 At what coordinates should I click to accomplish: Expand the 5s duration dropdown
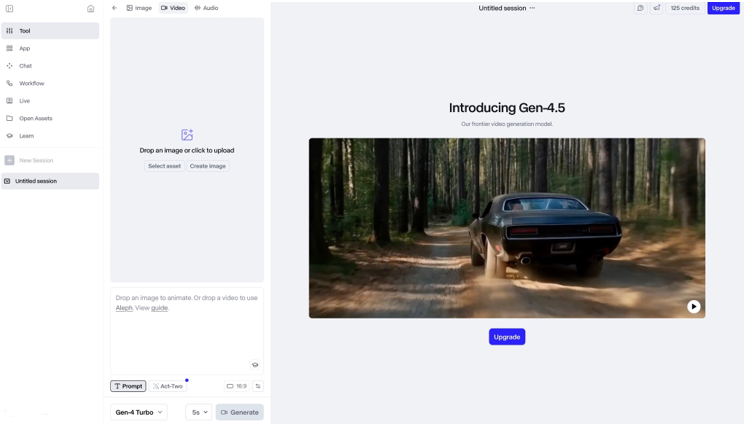pos(199,412)
